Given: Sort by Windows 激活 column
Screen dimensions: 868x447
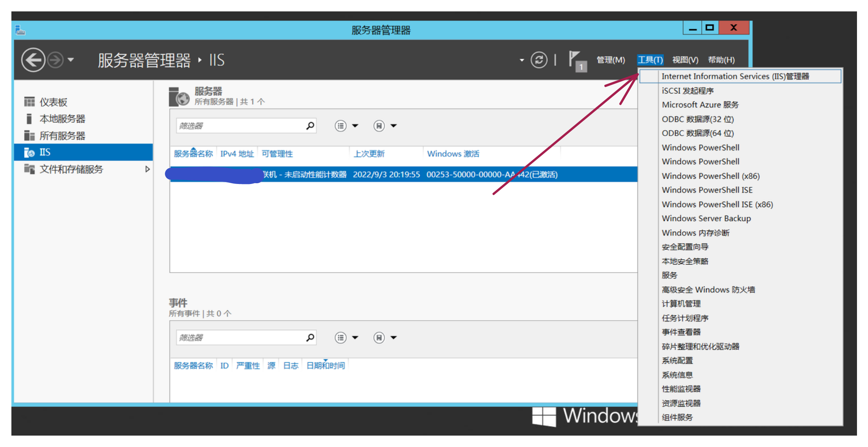Looking at the screenshot, I should pyautogui.click(x=453, y=154).
